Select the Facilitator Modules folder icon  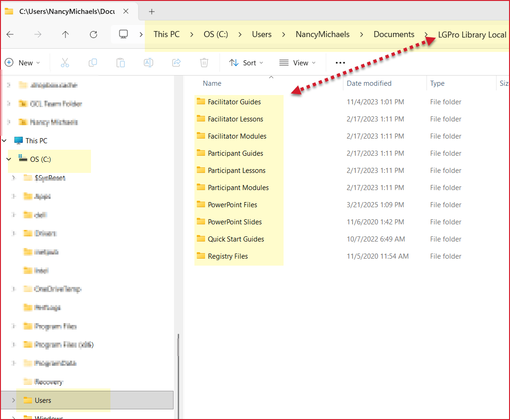click(201, 136)
